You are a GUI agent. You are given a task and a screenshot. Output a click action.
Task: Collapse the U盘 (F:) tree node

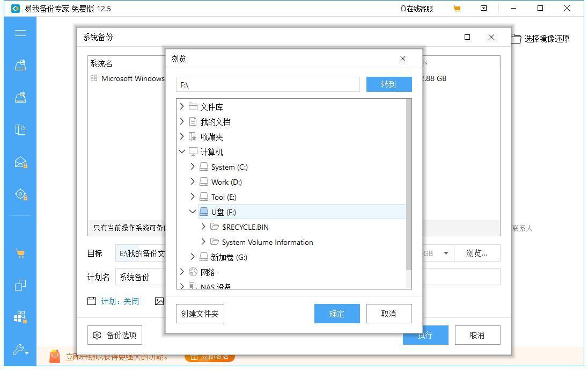click(193, 212)
